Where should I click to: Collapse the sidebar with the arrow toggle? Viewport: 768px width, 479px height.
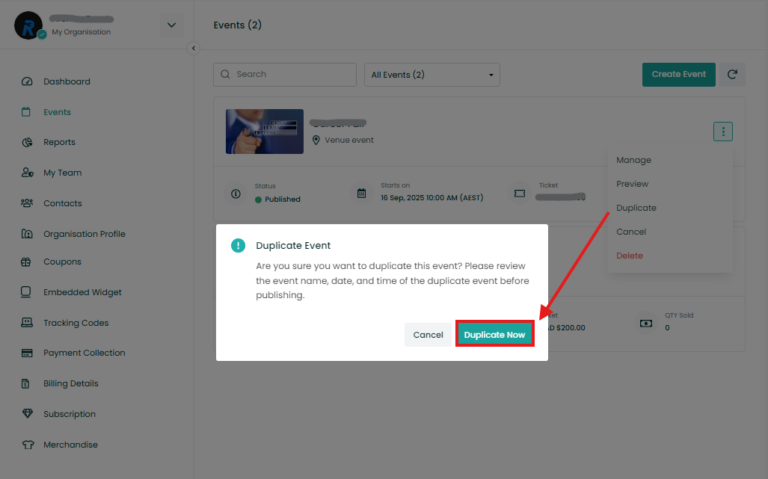(193, 48)
